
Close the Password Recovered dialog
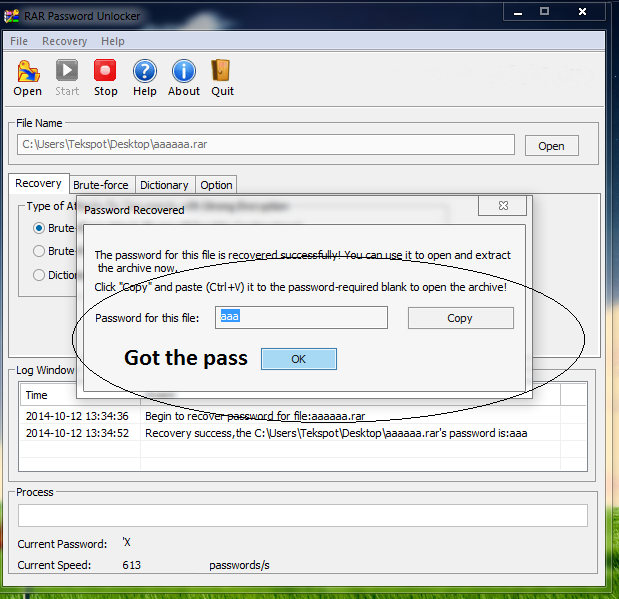tap(503, 206)
